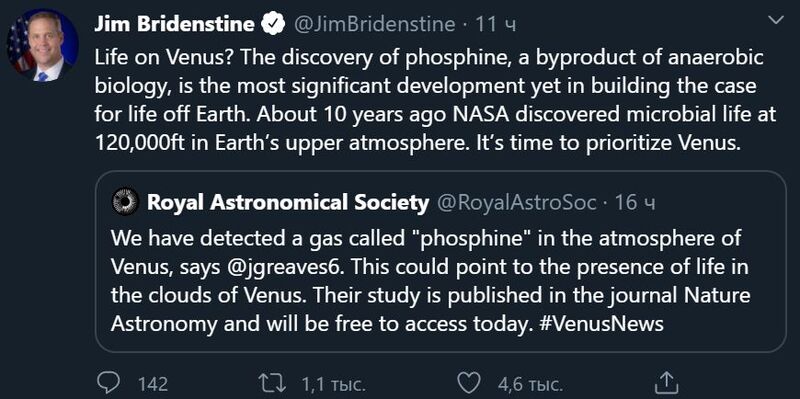Click the reply speech bubble icon
Viewport: 800px width, 399px height.
point(108,383)
